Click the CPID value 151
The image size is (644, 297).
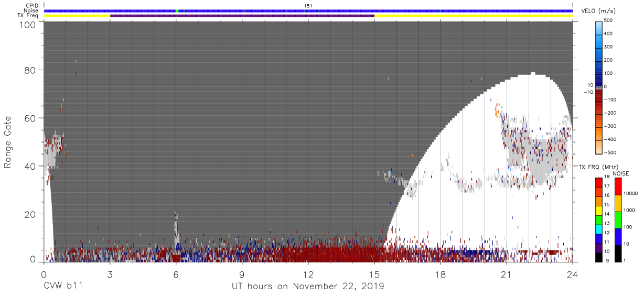308,6
